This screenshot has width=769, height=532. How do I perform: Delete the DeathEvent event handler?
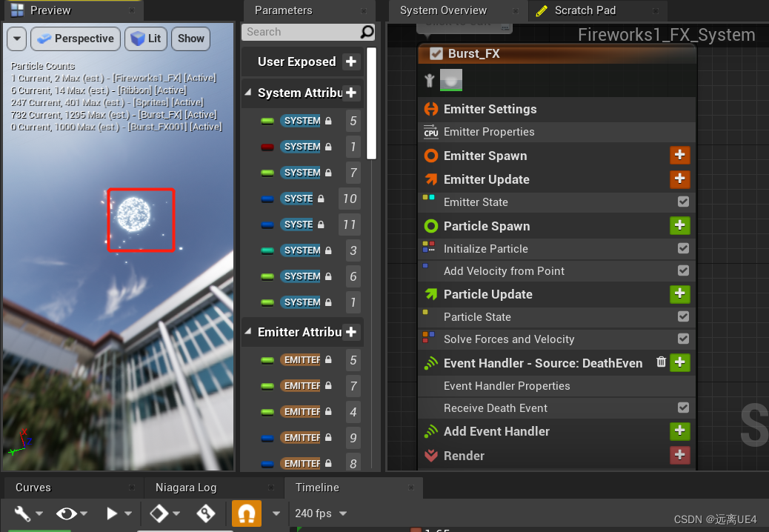click(661, 362)
